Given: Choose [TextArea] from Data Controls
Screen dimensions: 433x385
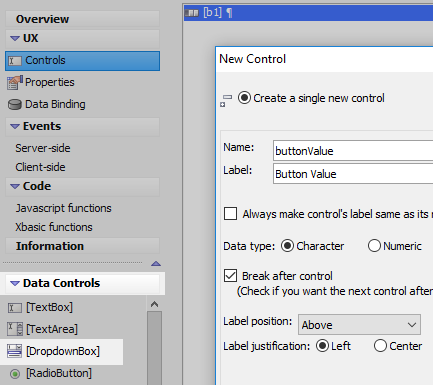Looking at the screenshot, I should (x=52, y=329).
